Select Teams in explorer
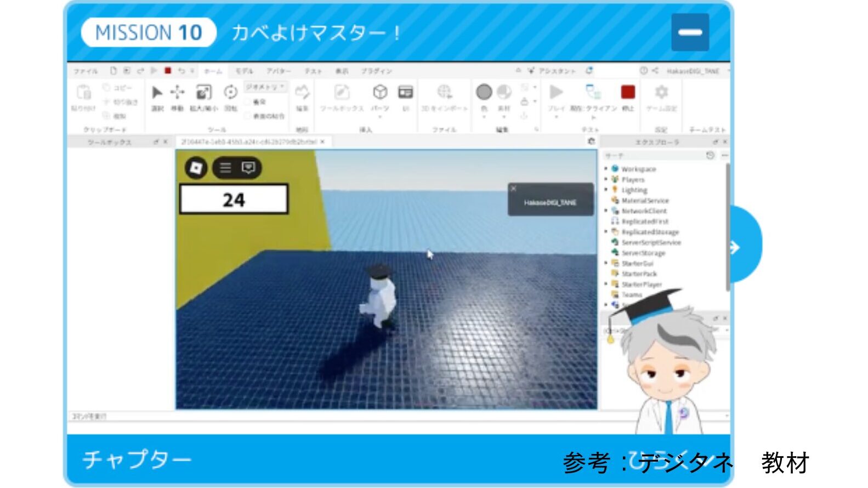 click(632, 294)
